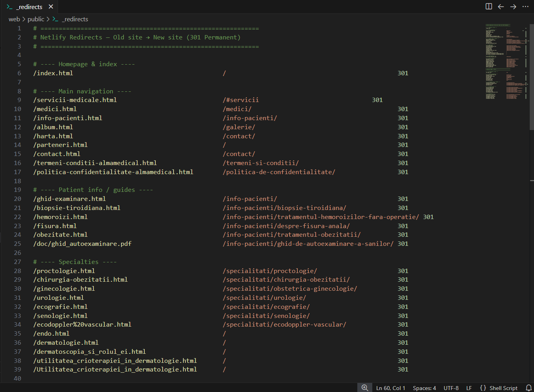
Task: Close the _redirects editor tab
Action: pyautogui.click(x=51, y=7)
